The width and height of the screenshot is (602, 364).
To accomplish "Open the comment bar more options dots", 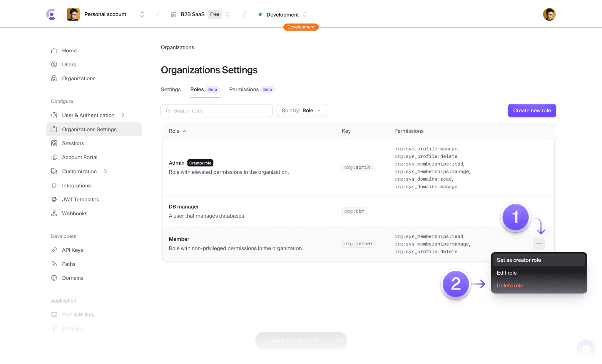I will click(339, 340).
